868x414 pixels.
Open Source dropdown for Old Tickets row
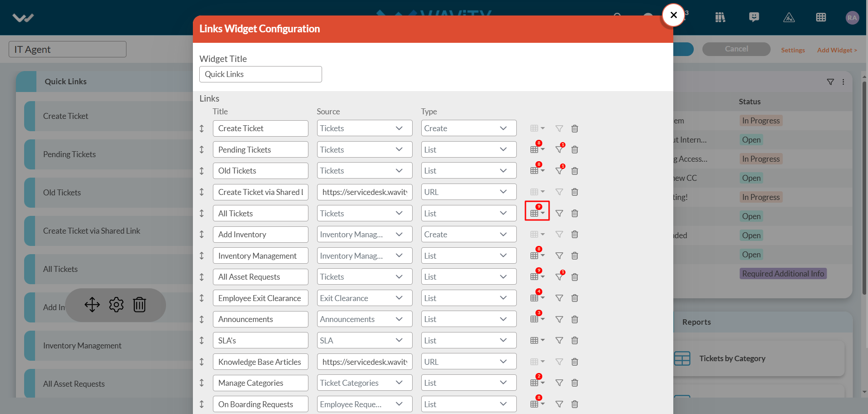tap(364, 171)
